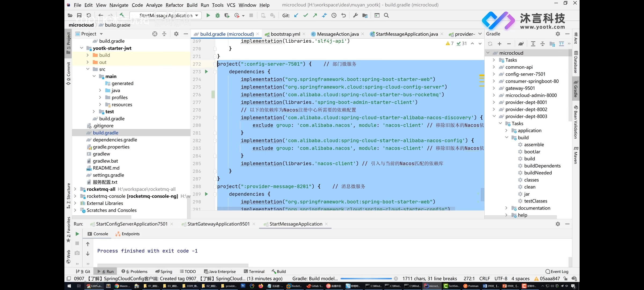Show Git history clock icon

tap(334, 16)
